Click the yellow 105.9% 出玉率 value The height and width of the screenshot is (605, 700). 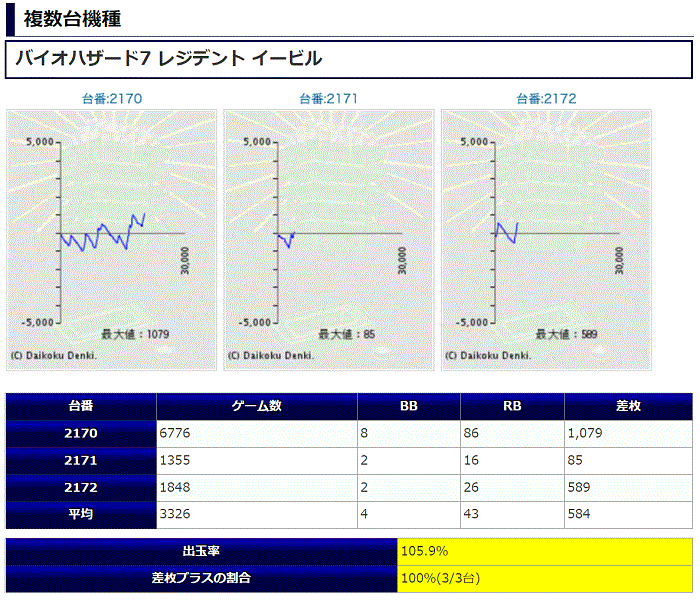point(545,551)
